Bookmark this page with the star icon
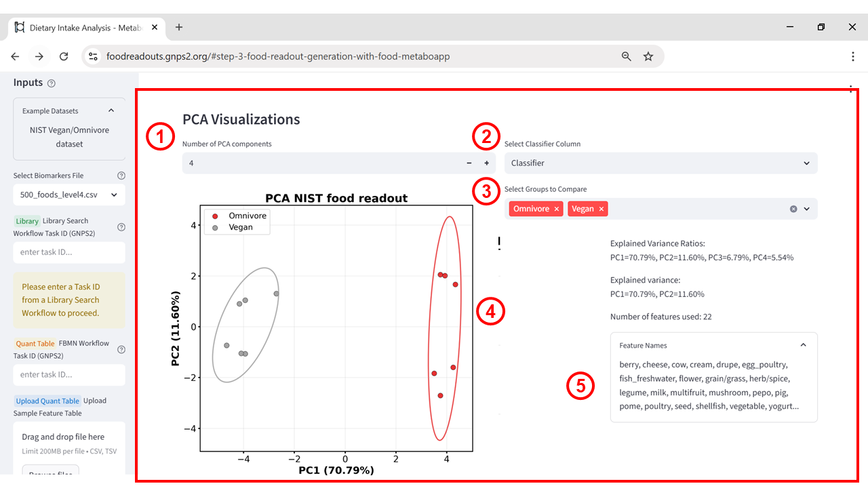The image size is (868, 488). pyautogui.click(x=648, y=57)
